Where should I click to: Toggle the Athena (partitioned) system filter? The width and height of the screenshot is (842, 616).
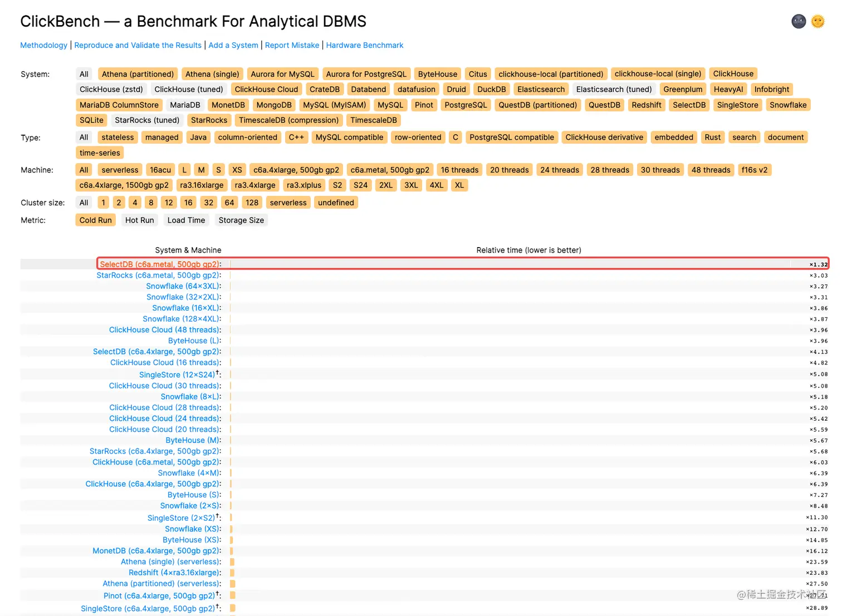138,74
